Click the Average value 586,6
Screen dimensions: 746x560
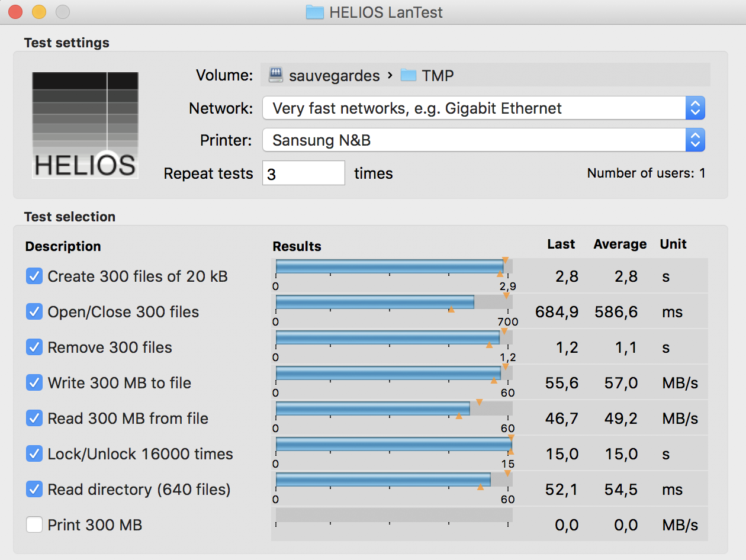pyautogui.click(x=616, y=312)
